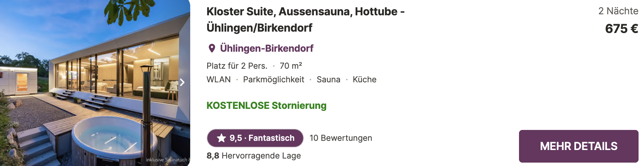Screen dimensions: 644x166
Task: Click the next photo arrow on image
Action: 182,82
